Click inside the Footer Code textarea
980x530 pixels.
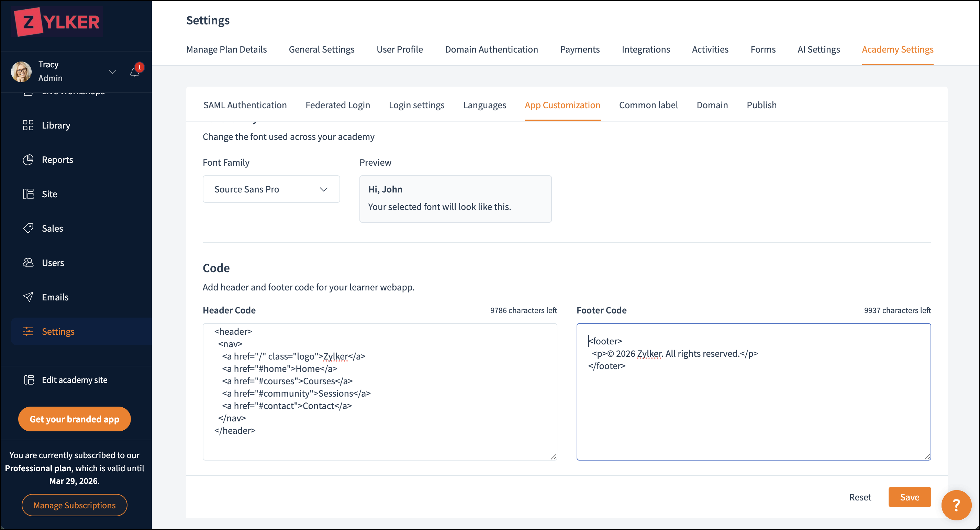pos(753,411)
